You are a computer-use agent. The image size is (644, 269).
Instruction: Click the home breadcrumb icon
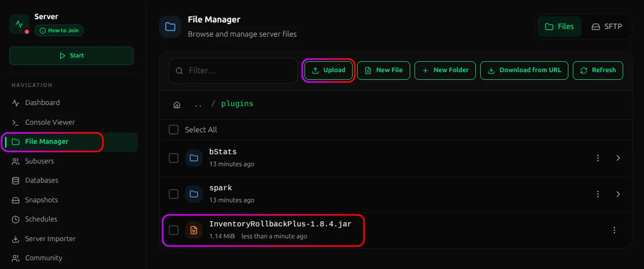point(177,104)
